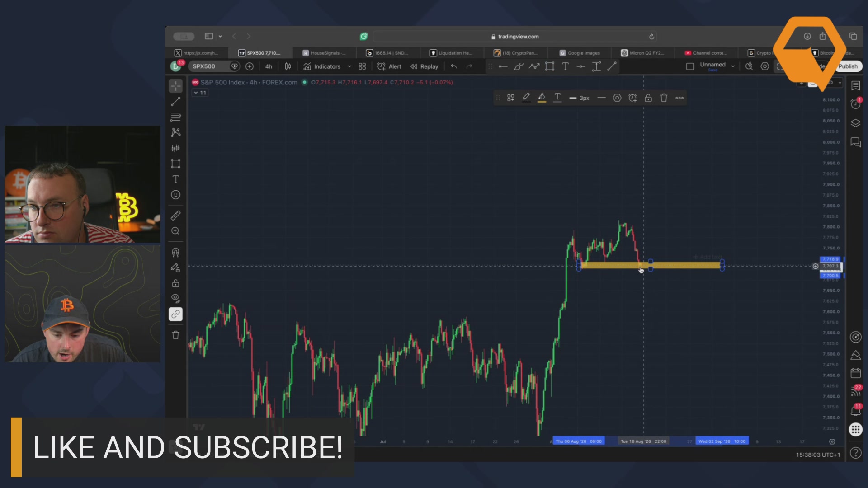Viewport: 868px width, 488px height.
Task: Switch to the HouseSignals browser tab
Action: click(324, 53)
